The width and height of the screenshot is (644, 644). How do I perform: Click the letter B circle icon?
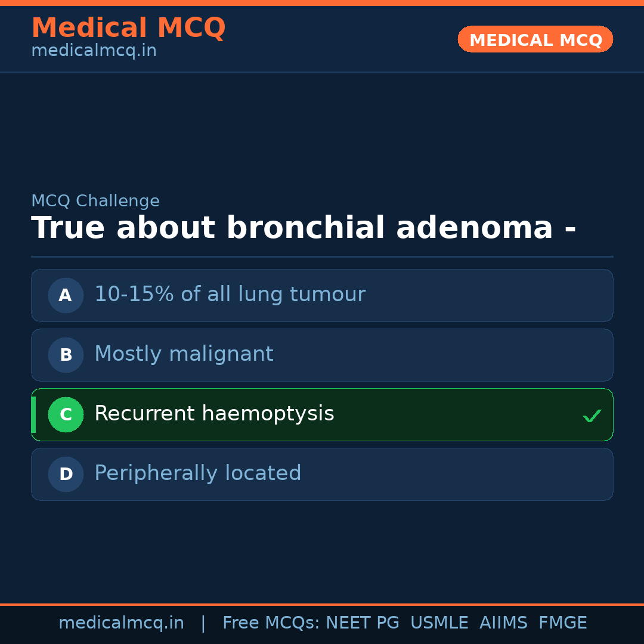(66, 355)
